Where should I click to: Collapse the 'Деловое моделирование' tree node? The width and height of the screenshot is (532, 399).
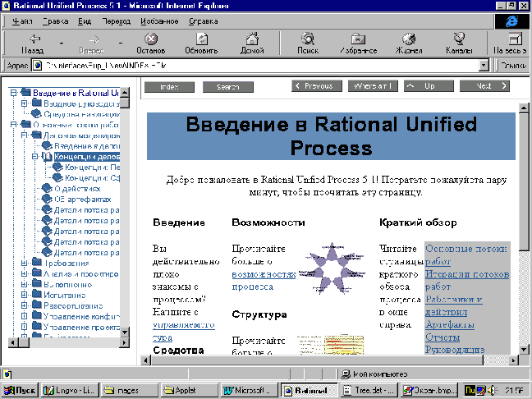pyautogui.click(x=24, y=135)
